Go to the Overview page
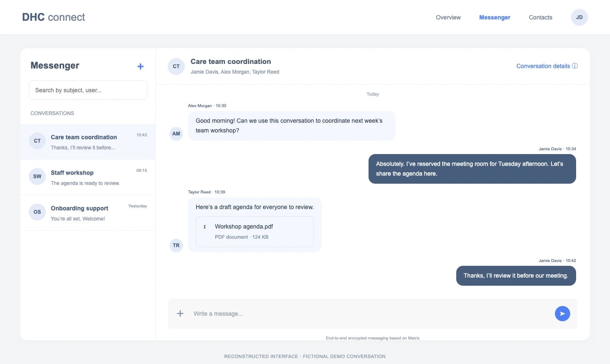610x364 pixels. click(x=448, y=17)
